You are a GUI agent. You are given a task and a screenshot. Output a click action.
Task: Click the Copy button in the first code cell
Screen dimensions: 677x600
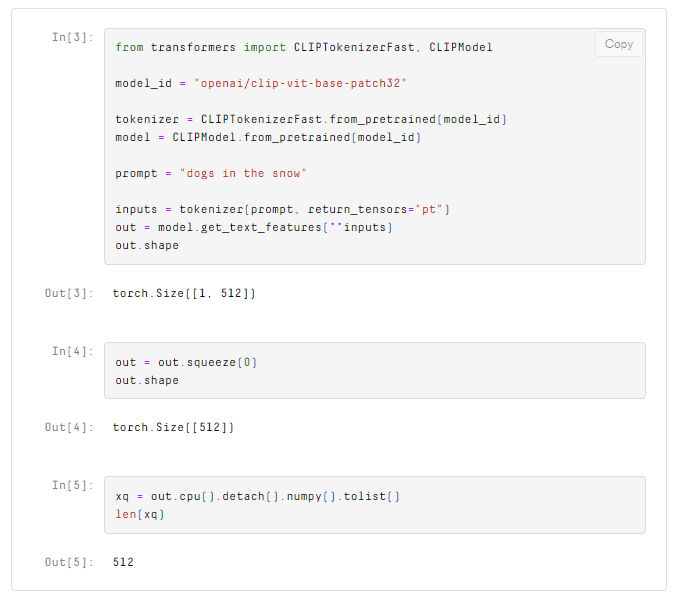(619, 44)
